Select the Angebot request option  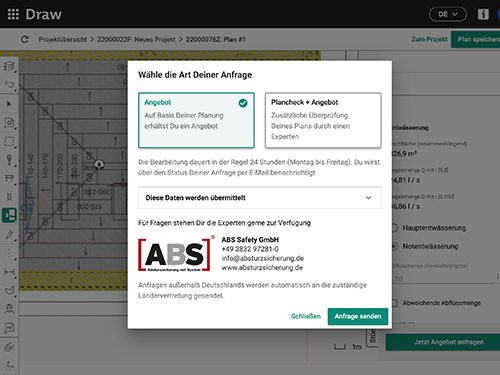196,120
